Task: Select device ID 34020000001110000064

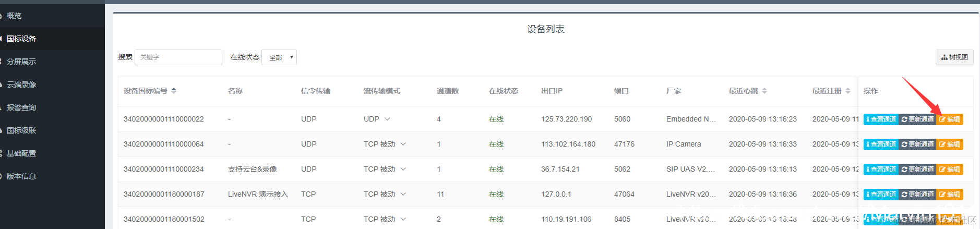Action: pos(164,144)
